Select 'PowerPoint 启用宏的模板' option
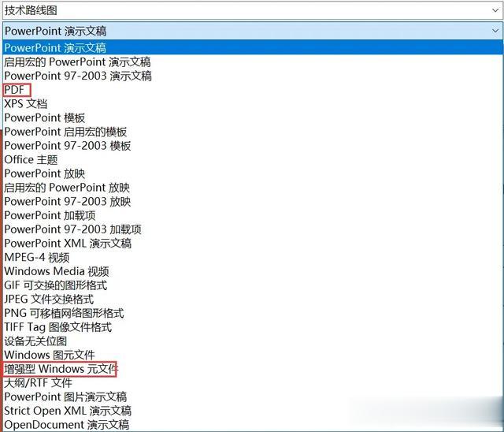Image resolution: width=504 pixels, height=432 pixels. pos(253,132)
